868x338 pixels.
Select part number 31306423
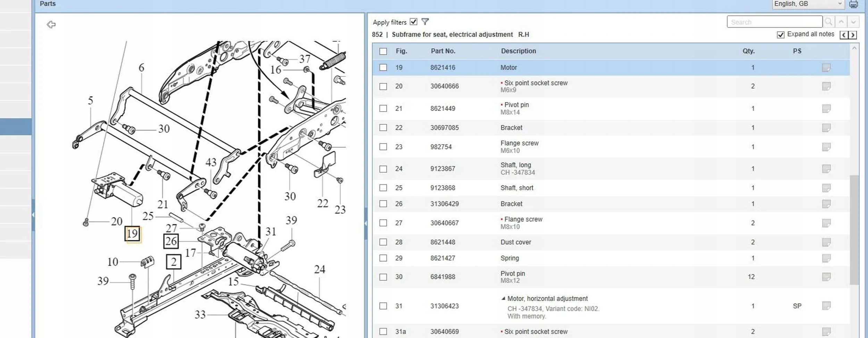point(444,306)
